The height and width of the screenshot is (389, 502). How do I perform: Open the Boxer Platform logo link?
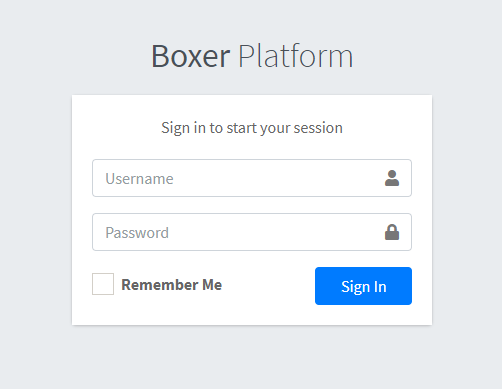tap(252, 56)
